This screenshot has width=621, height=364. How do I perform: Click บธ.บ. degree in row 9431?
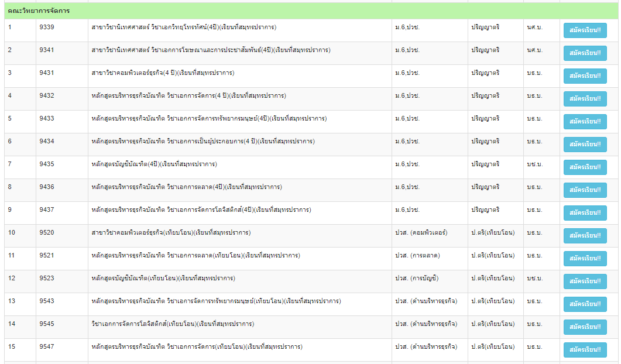point(534,73)
